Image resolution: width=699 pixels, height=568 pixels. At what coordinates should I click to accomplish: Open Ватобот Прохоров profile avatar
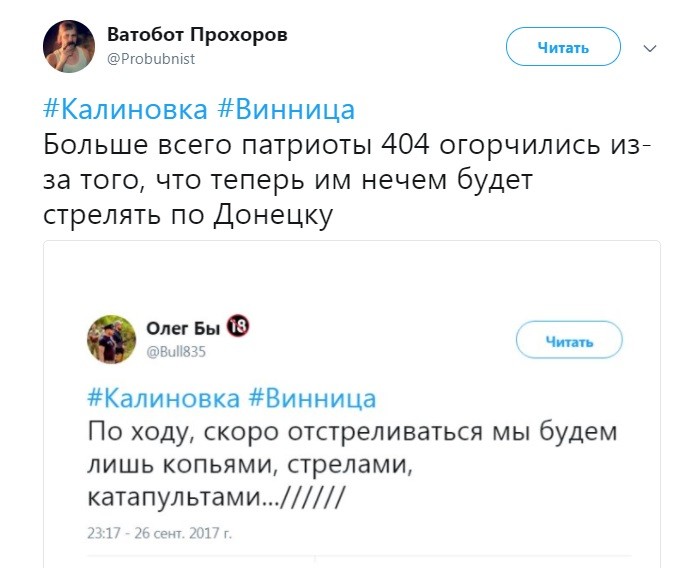coord(69,46)
